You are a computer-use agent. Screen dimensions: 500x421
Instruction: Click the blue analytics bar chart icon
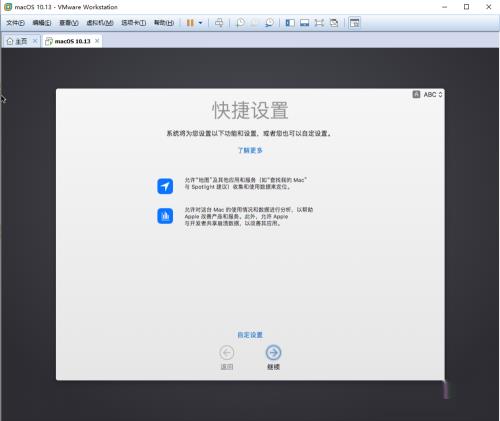[x=165, y=216]
